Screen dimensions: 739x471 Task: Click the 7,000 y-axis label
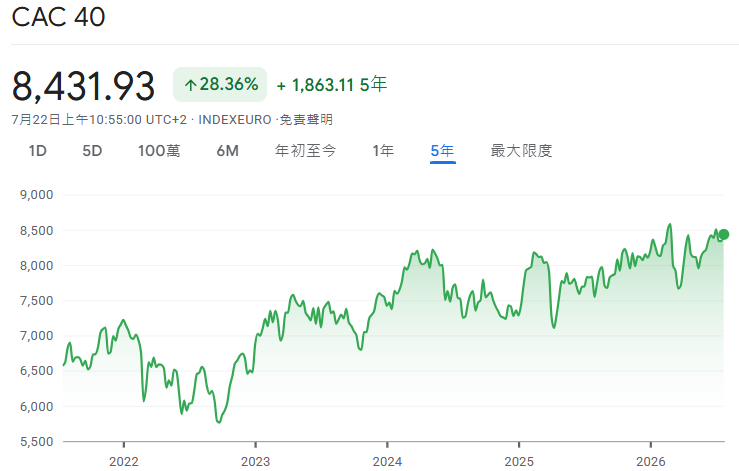click(x=36, y=336)
